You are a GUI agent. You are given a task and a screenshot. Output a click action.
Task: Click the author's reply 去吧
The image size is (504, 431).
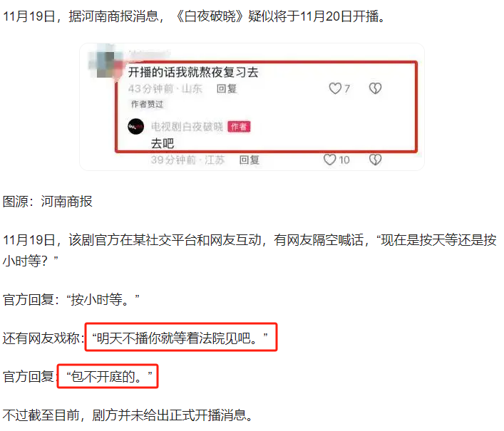[163, 143]
